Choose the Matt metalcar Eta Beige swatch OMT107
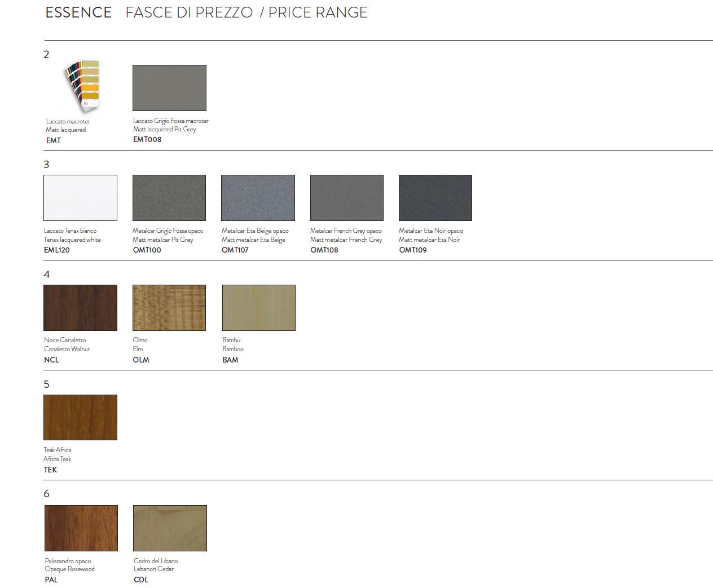The image size is (713, 588). (x=258, y=198)
